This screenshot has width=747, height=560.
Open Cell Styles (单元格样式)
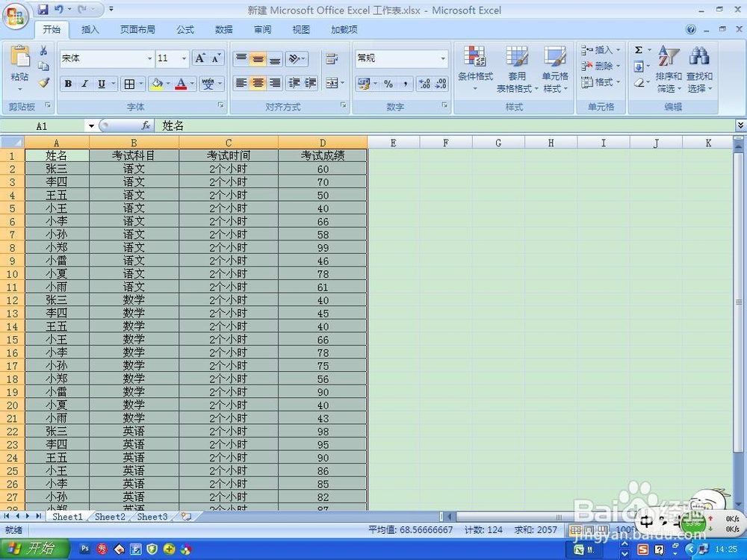[x=555, y=68]
